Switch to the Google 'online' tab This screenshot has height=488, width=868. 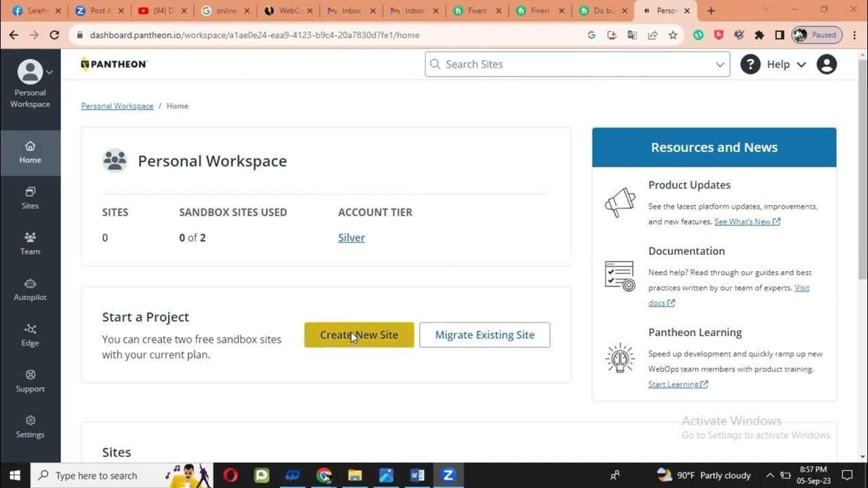224,11
